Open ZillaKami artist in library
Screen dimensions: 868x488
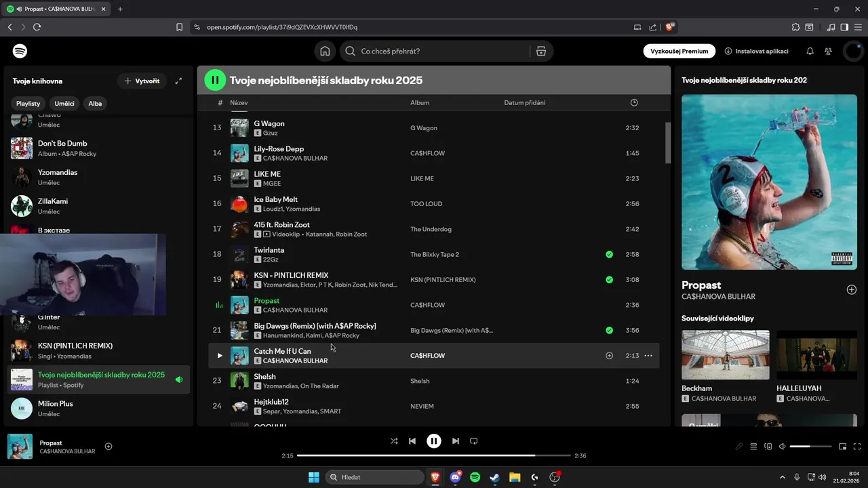[100, 206]
